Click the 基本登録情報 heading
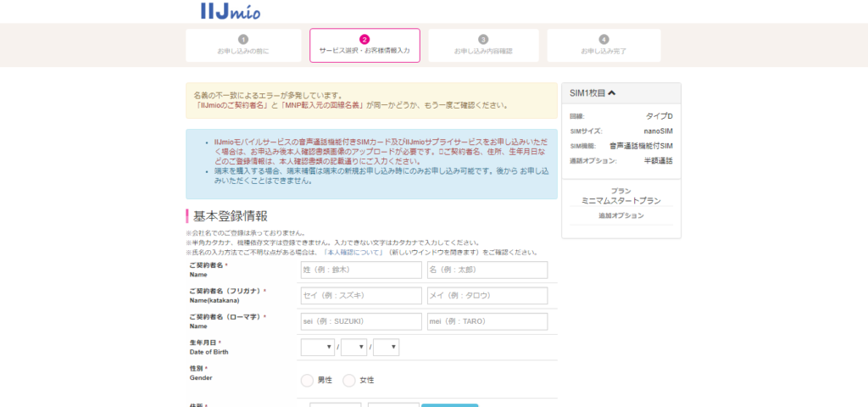The image size is (868, 407). tap(231, 216)
